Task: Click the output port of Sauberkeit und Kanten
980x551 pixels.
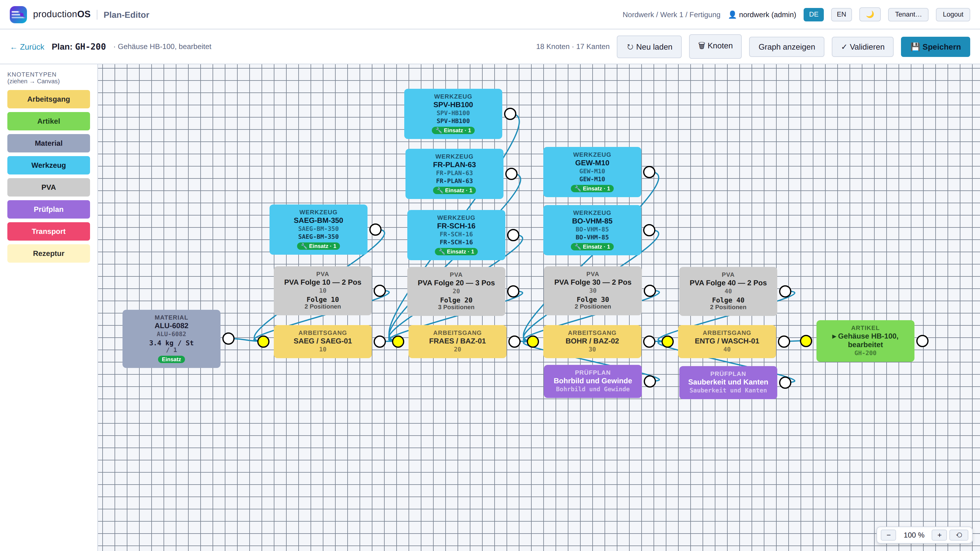Action: point(785,382)
